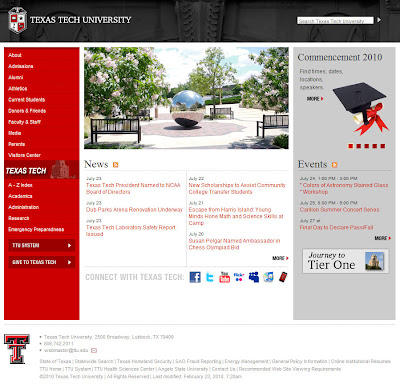
Task: Open the Journey to Tier One banner
Action: pos(345,261)
